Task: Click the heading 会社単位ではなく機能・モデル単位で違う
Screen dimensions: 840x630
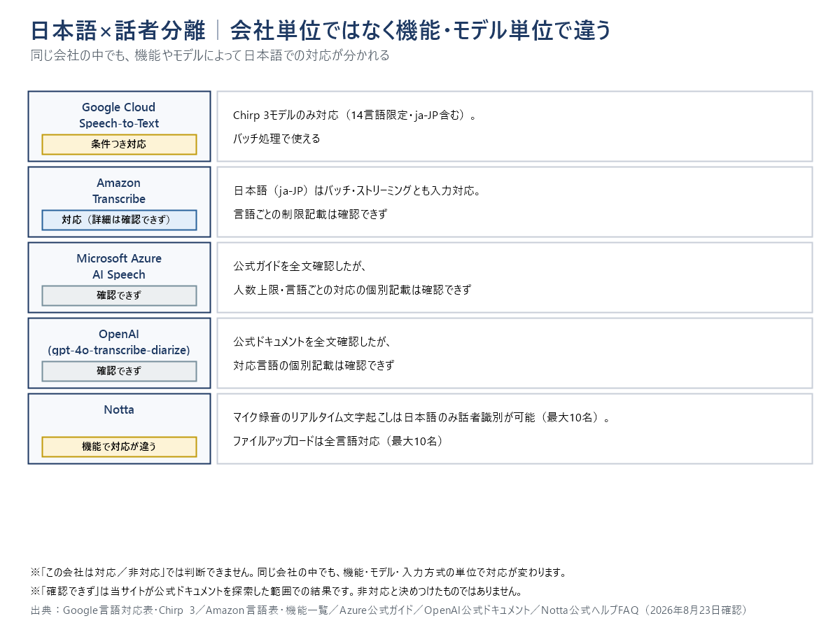Action: 421,31
